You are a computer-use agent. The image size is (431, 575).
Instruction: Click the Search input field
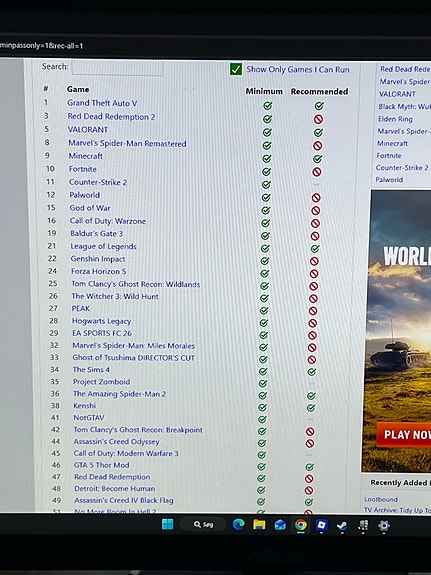click(117, 67)
